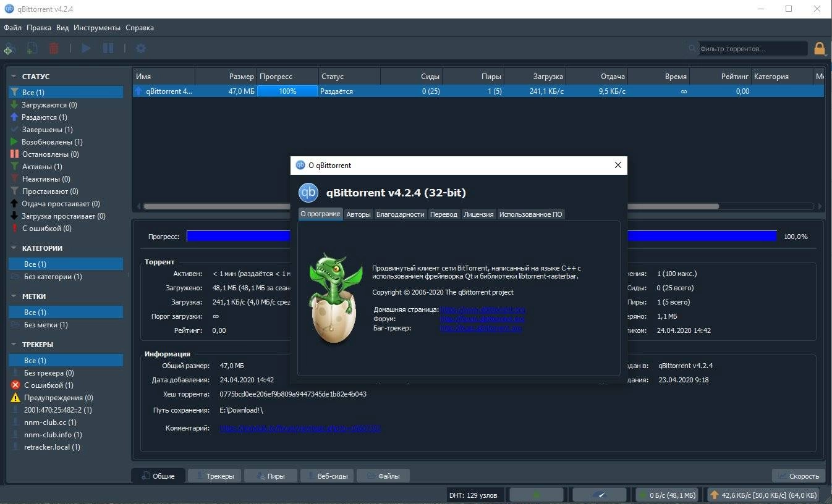The image size is (832, 504).
Task: Click the torrent list horizontal scrollbar
Action: click(431, 206)
